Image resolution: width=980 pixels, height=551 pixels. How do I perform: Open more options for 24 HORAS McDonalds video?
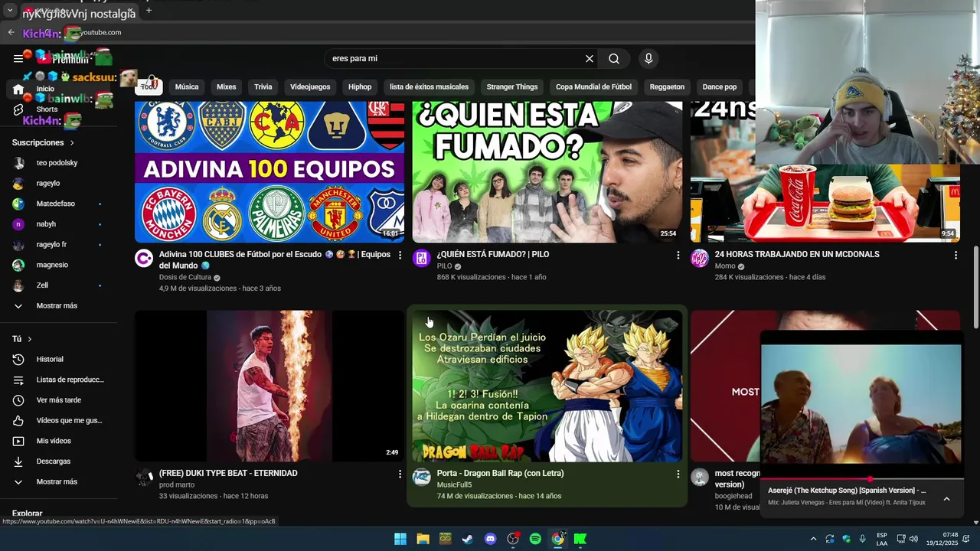pyautogui.click(x=955, y=255)
